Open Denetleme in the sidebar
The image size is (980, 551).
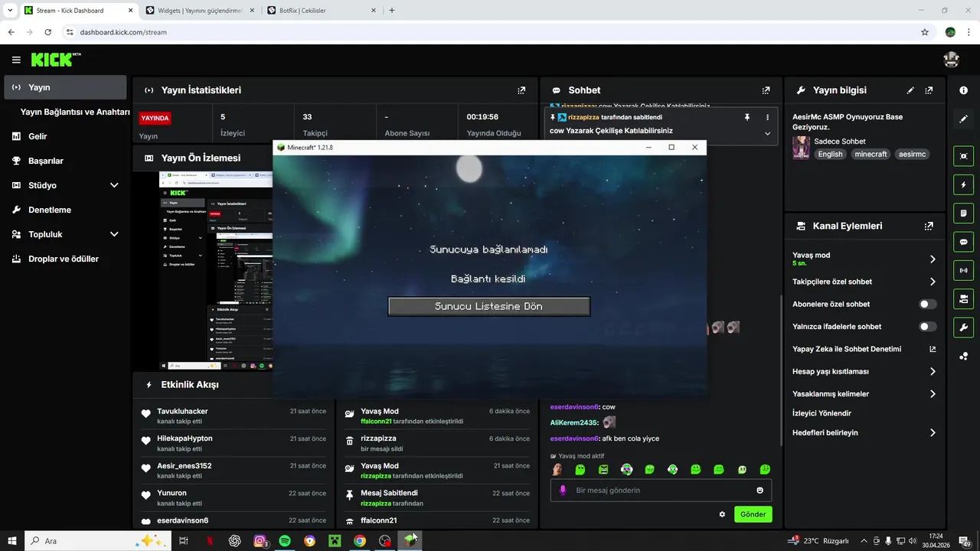coord(65,210)
